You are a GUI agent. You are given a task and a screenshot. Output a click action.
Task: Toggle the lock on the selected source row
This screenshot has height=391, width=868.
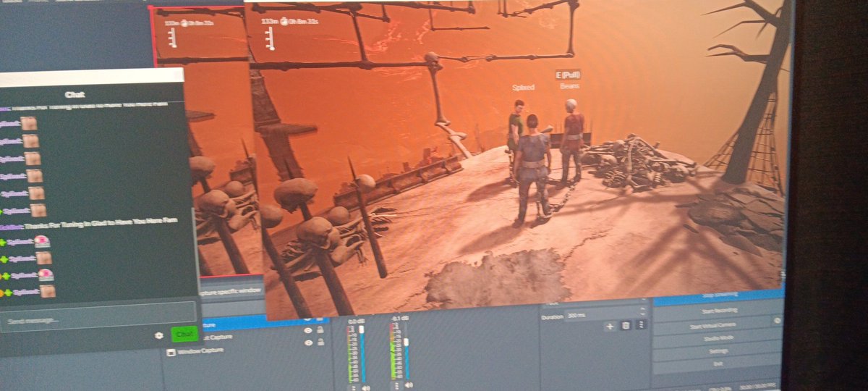319,319
